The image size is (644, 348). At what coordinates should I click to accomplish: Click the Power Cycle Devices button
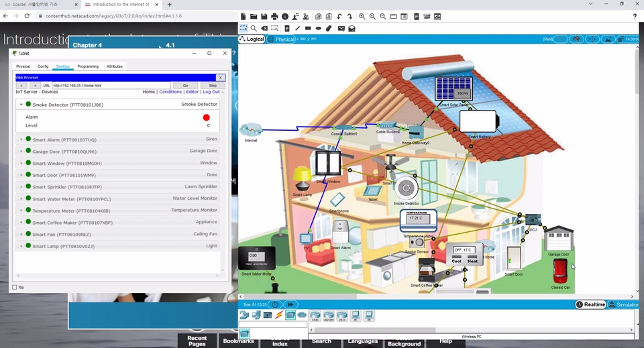275,304
